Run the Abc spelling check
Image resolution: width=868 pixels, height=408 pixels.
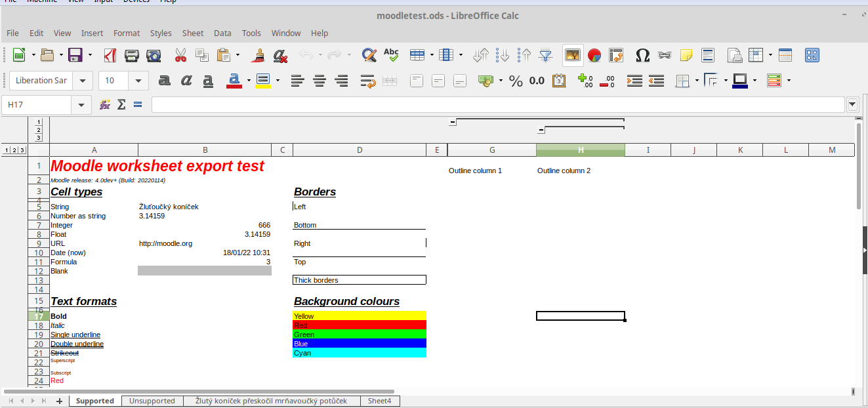click(391, 55)
